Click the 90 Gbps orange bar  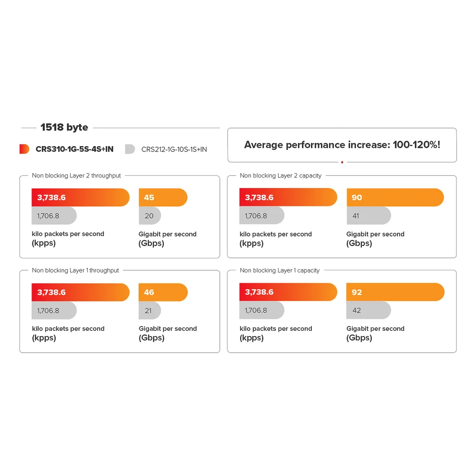(395, 198)
